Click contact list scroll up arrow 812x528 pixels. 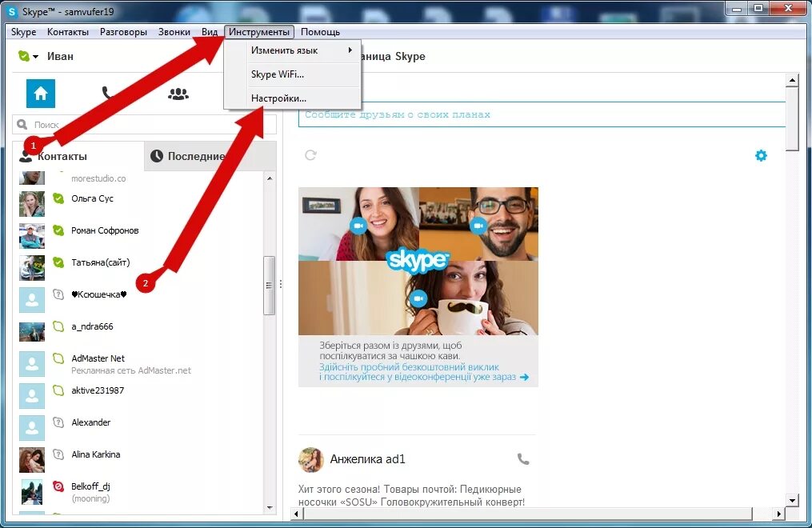point(270,178)
